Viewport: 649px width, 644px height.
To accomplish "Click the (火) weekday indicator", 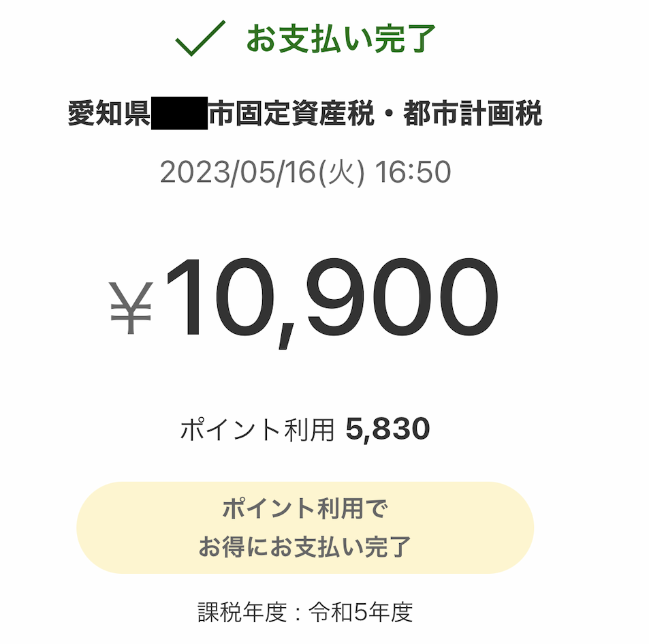I will (341, 172).
